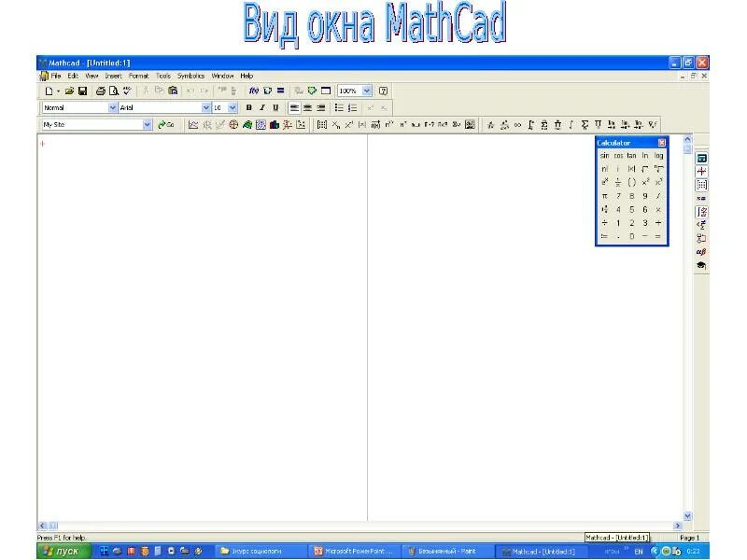Click sin in the Calculator palette
Viewport: 747px width, 560px height.
[604, 156]
